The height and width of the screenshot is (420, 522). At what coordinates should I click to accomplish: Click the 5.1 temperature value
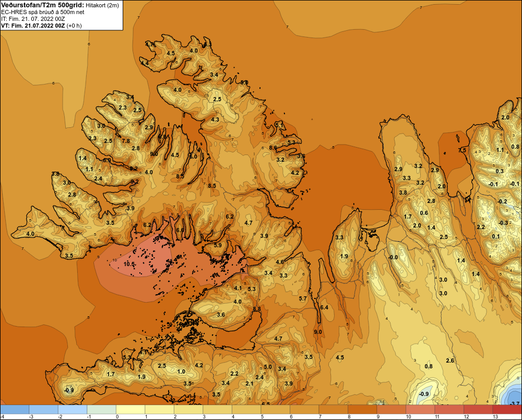[x=279, y=124]
